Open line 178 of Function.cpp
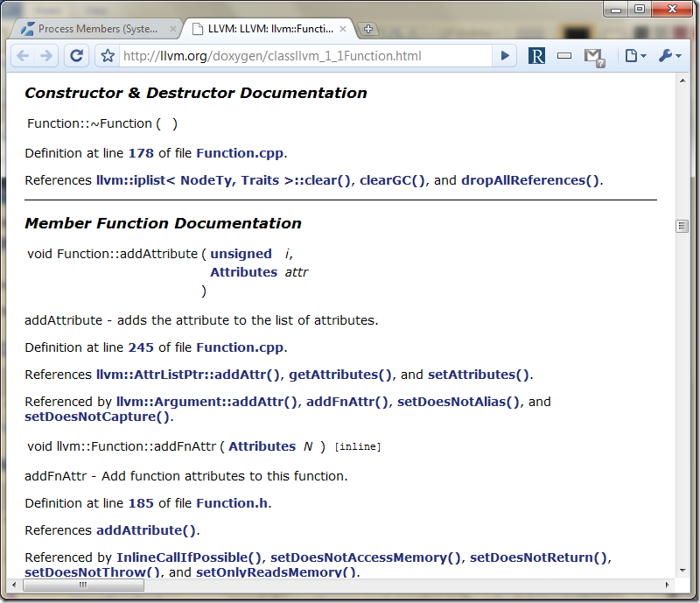The width and height of the screenshot is (700, 603). tap(141, 153)
